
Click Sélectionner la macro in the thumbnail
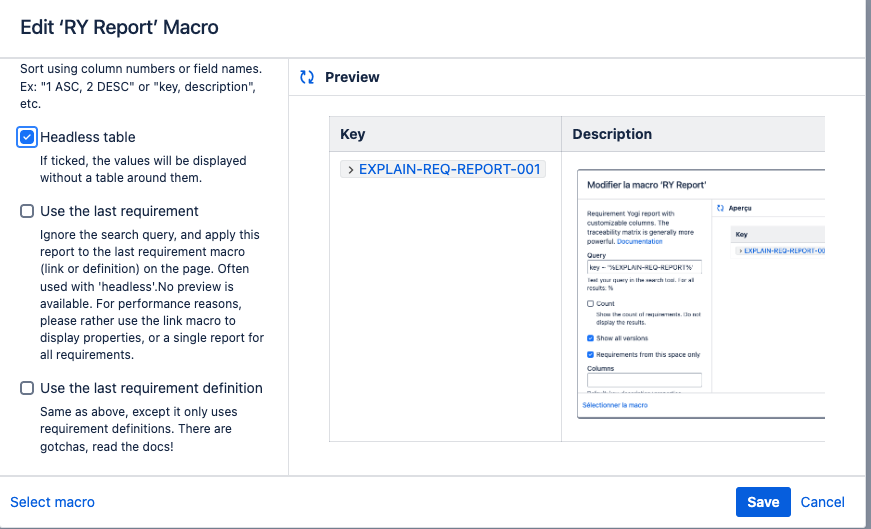point(615,405)
